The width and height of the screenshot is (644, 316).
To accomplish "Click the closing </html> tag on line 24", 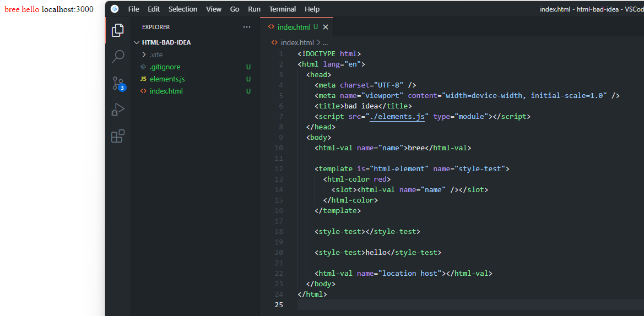I will (x=312, y=294).
